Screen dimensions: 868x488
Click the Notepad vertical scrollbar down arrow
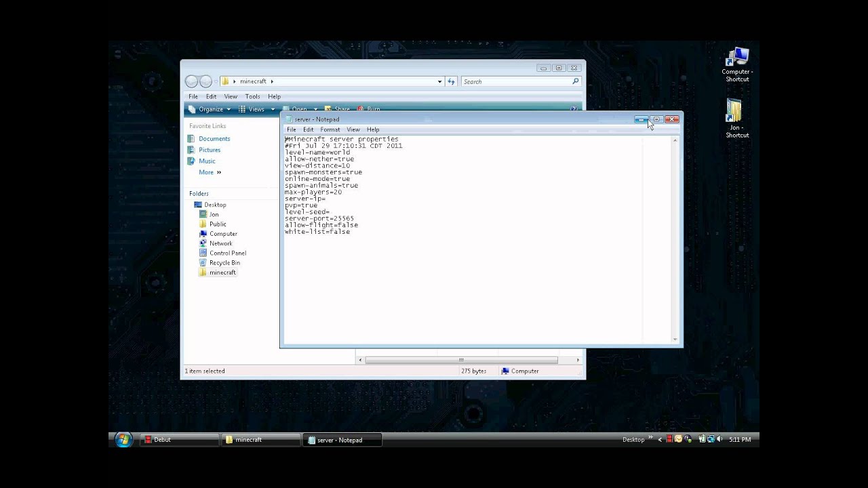pyautogui.click(x=675, y=339)
